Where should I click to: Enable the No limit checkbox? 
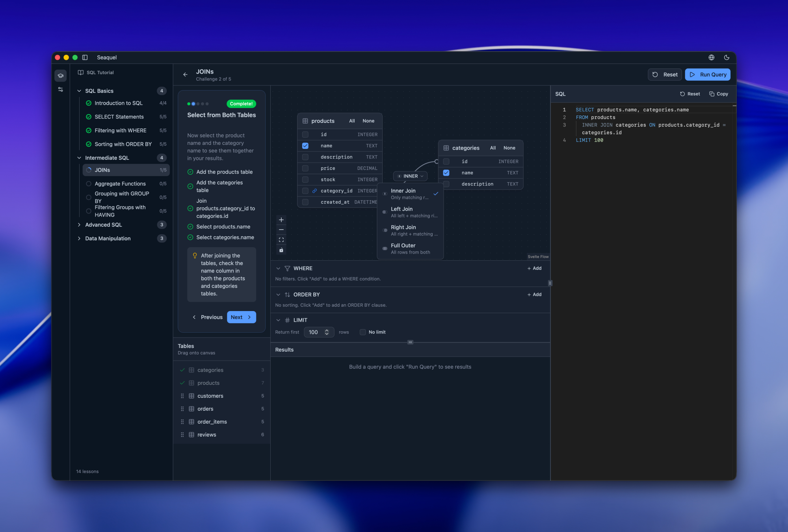click(x=362, y=332)
